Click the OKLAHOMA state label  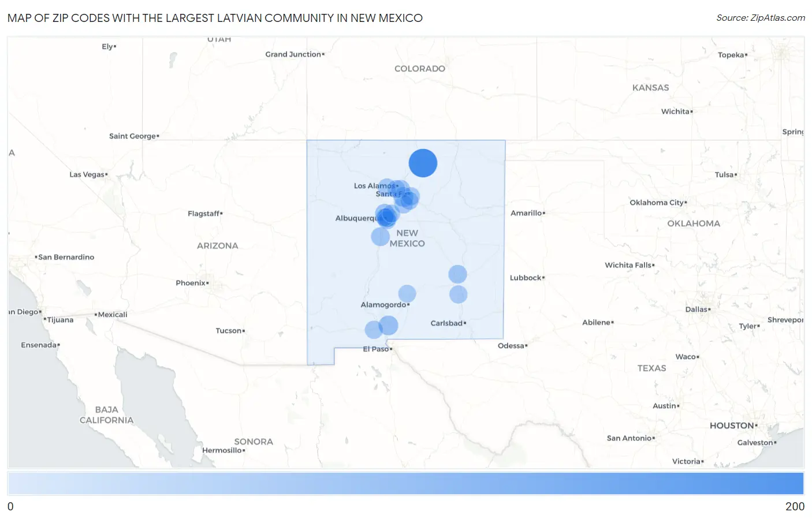pos(694,223)
